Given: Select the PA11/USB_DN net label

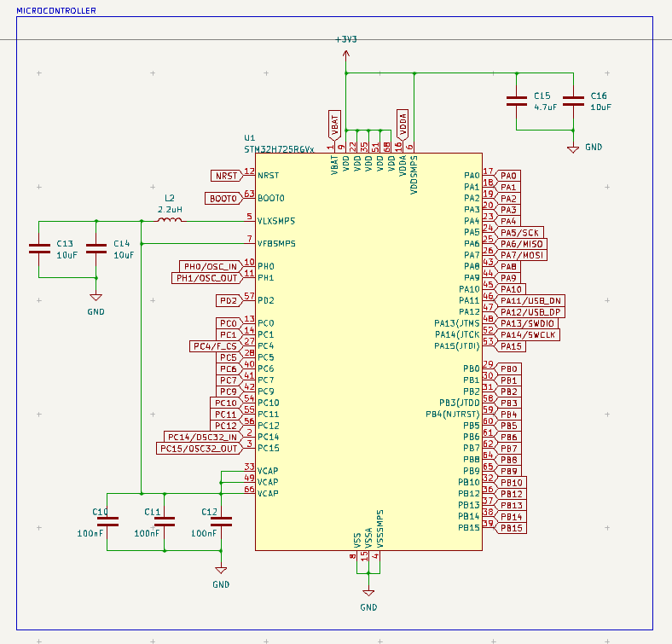Looking at the screenshot, I should [530, 301].
